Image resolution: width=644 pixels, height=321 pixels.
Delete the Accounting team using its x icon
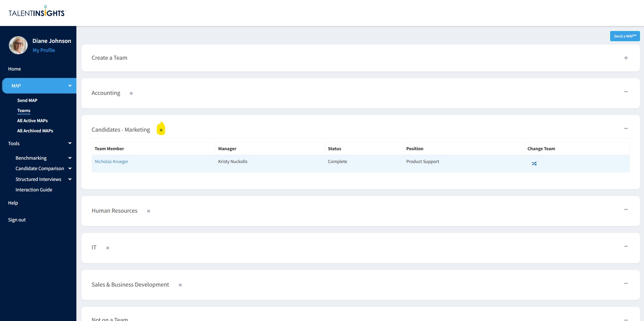coord(131,93)
